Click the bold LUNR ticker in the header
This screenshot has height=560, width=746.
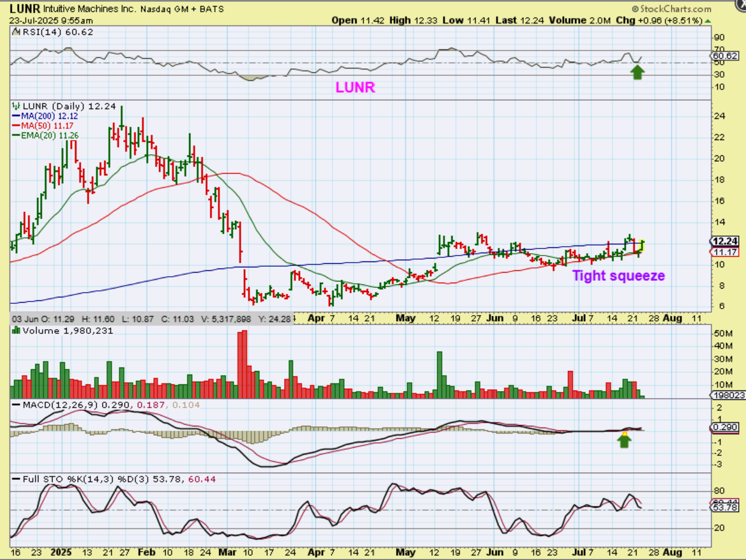tap(24, 9)
